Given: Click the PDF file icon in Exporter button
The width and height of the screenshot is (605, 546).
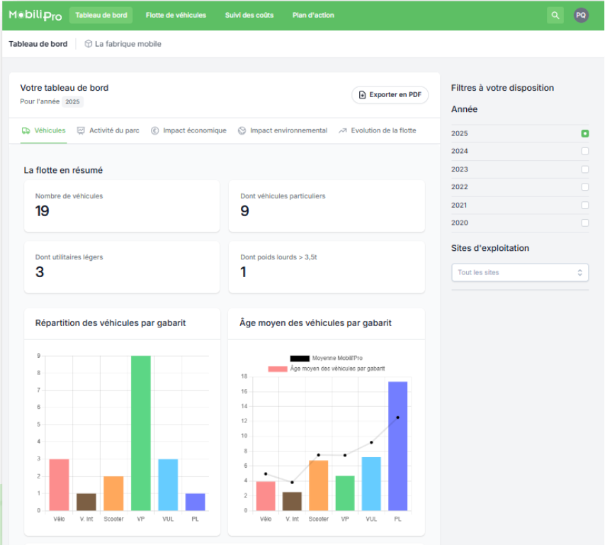Looking at the screenshot, I should click(x=362, y=95).
